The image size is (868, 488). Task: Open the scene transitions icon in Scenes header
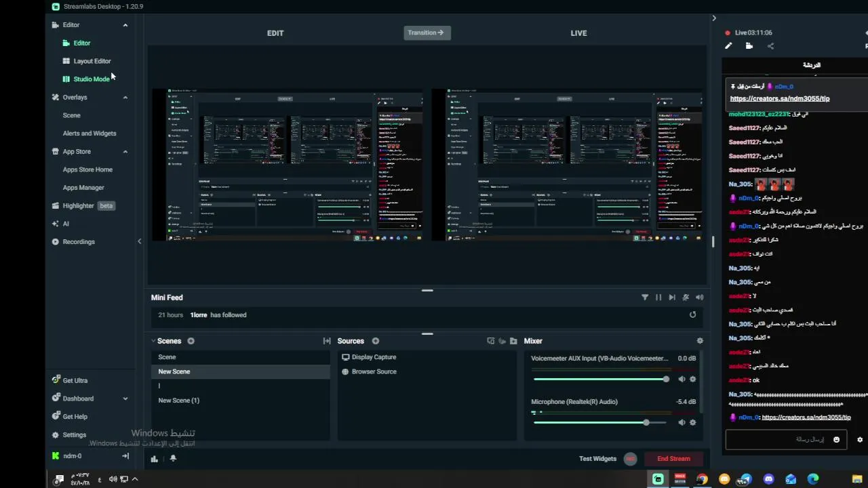point(327,341)
